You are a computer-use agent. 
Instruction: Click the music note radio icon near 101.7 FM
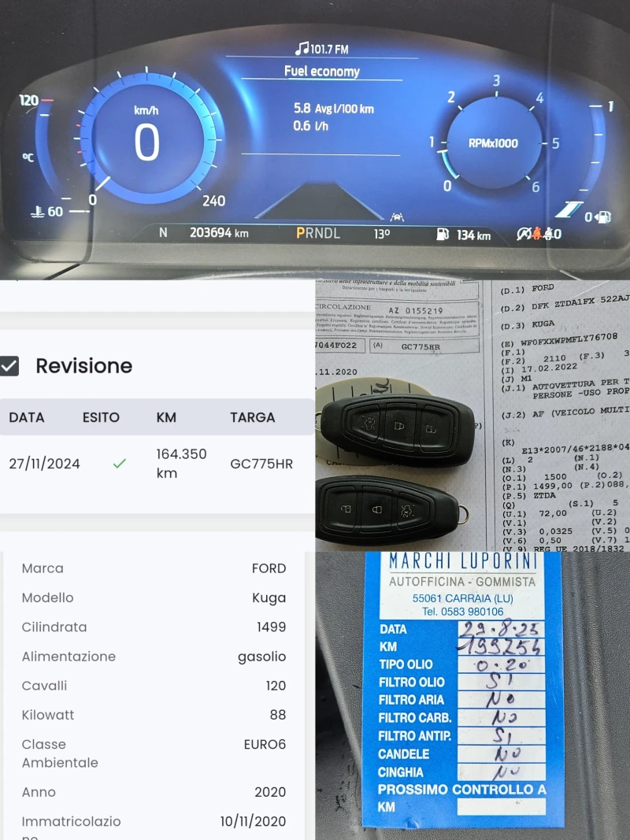(x=302, y=48)
